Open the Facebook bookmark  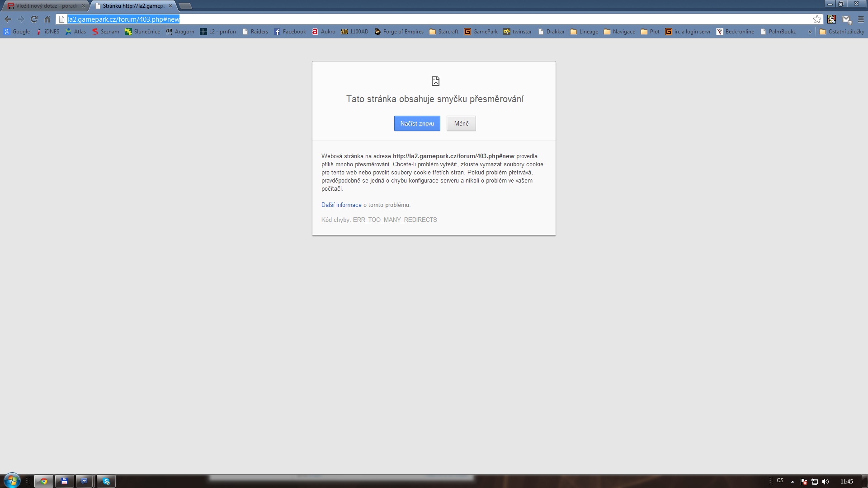click(290, 32)
